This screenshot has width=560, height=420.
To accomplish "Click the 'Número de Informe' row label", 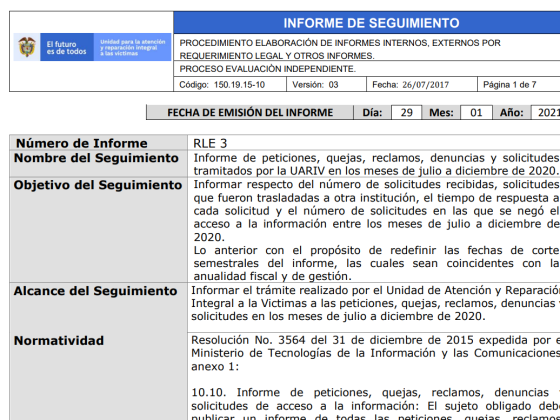I will (81, 143).
